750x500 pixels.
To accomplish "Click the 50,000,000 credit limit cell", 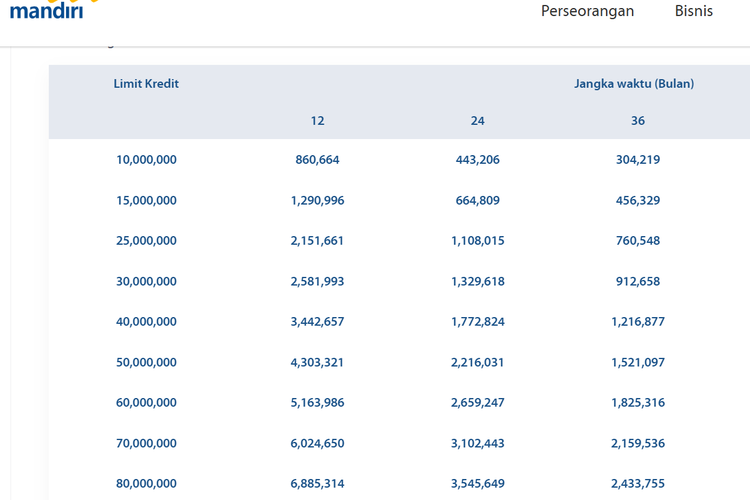I will 146,362.
